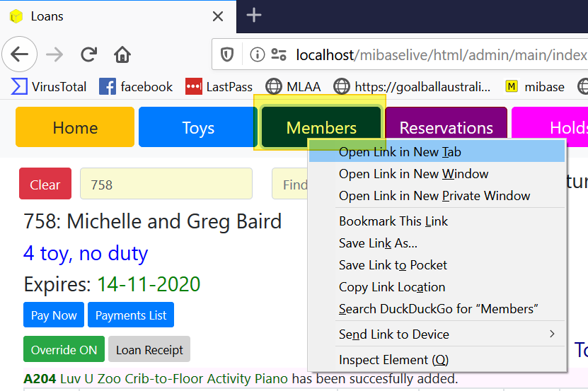Screen dimensions: 588x391
Task: Select Copy Link Location menu entry
Action: (x=392, y=287)
